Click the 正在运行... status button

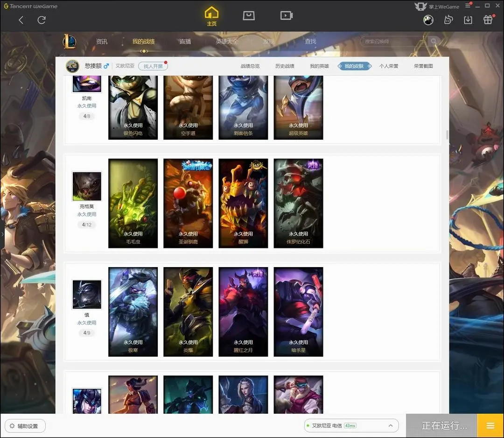(441, 426)
